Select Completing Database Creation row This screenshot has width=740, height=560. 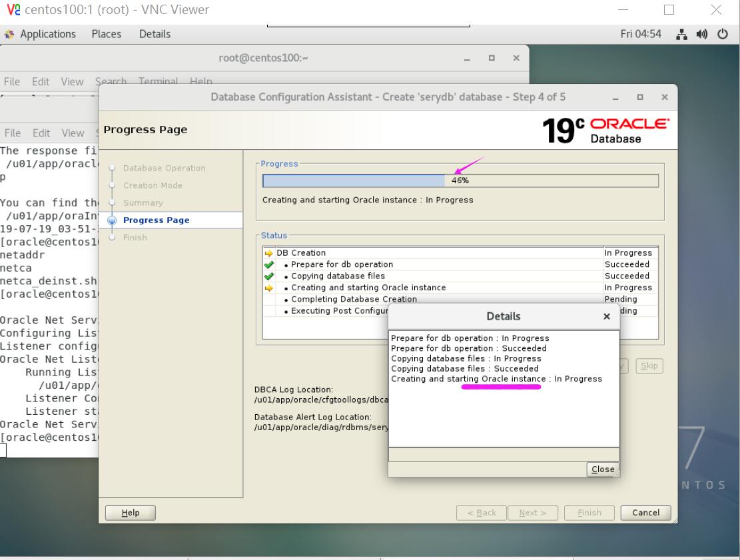point(460,299)
